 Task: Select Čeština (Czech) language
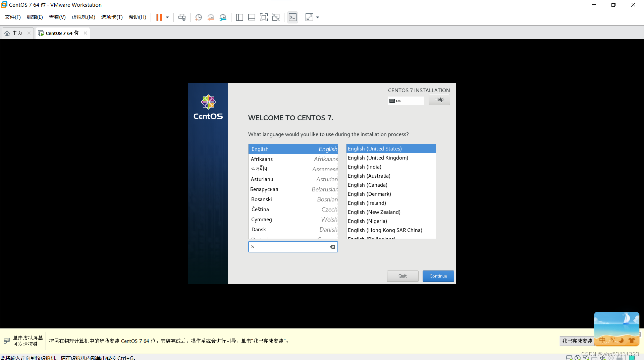coord(293,209)
